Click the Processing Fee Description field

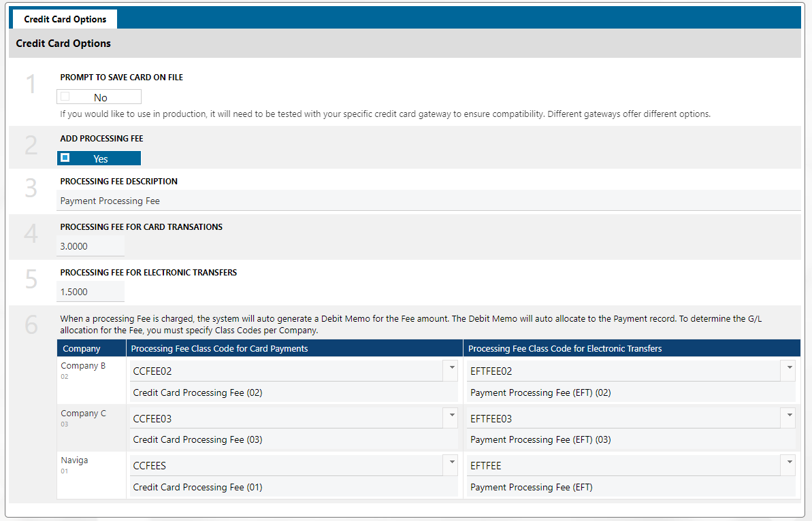pos(429,201)
